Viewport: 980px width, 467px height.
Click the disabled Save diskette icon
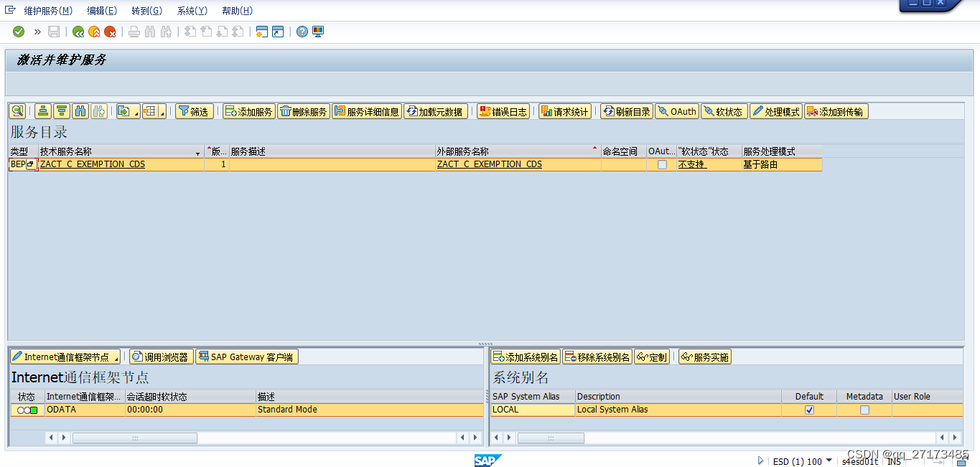click(54, 32)
